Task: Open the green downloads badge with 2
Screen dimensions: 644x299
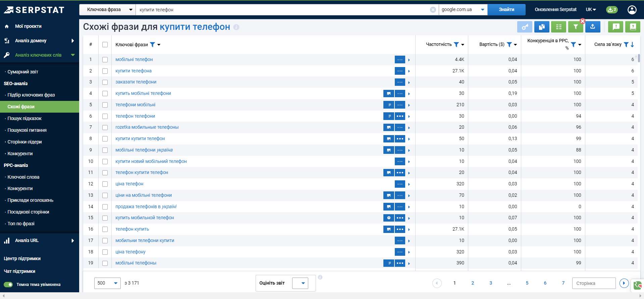Action: coord(612,10)
